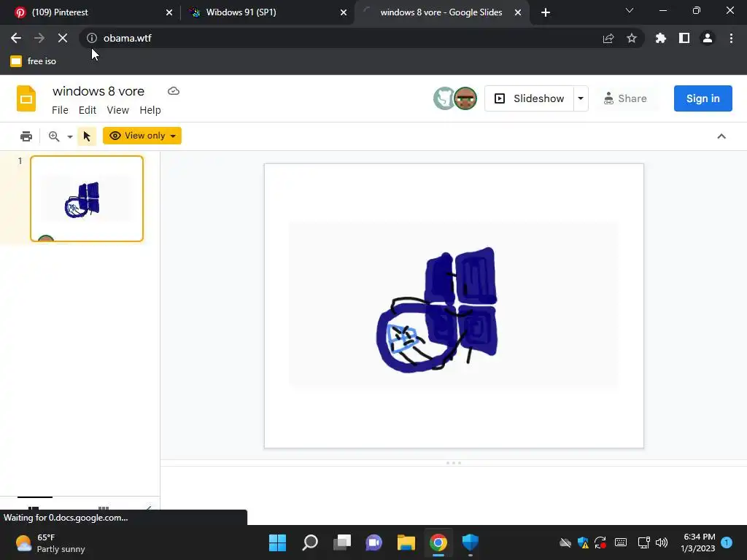The width and height of the screenshot is (747, 560).
Task: Go back to the previous page
Action: 16,38
